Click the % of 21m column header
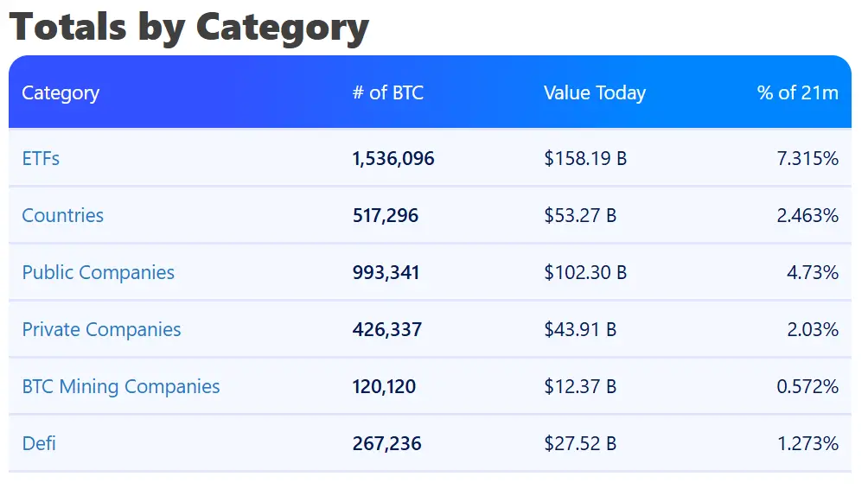This screenshot has height=489, width=868. tap(797, 93)
